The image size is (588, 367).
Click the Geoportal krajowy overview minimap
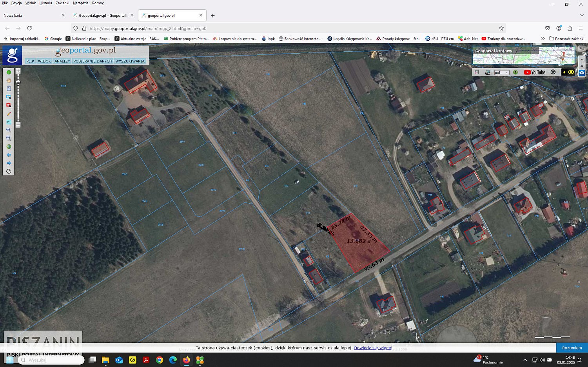click(x=523, y=56)
